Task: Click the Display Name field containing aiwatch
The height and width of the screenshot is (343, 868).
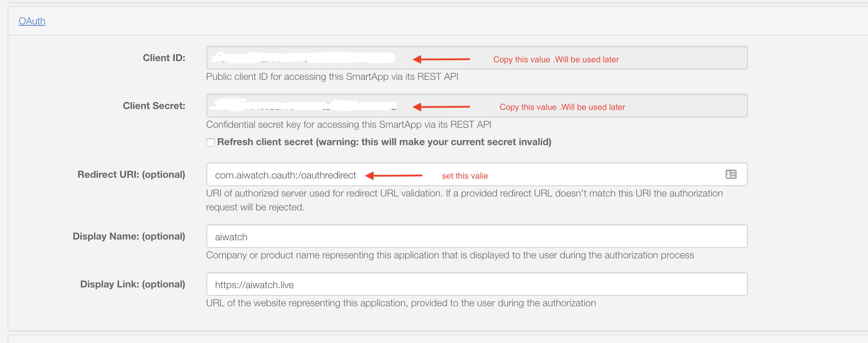Action: click(476, 236)
